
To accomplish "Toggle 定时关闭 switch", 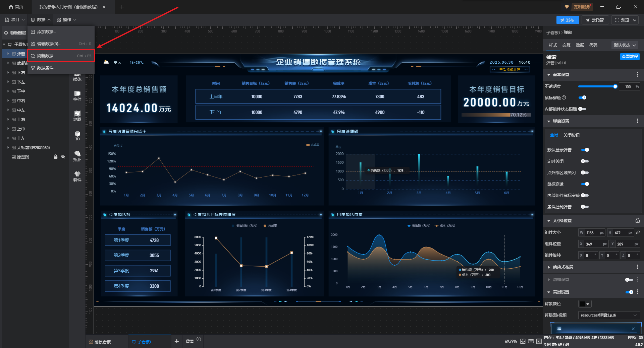I will pos(585,161).
